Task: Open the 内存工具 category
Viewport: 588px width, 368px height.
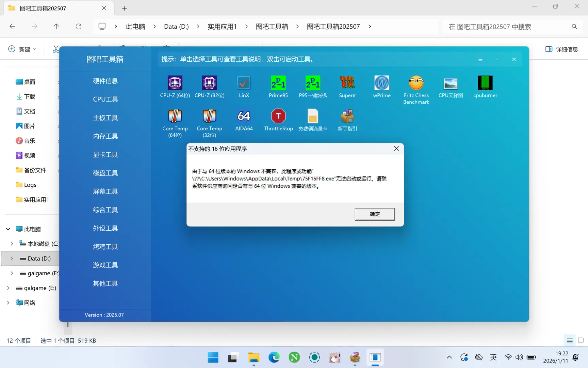Action: tap(105, 136)
